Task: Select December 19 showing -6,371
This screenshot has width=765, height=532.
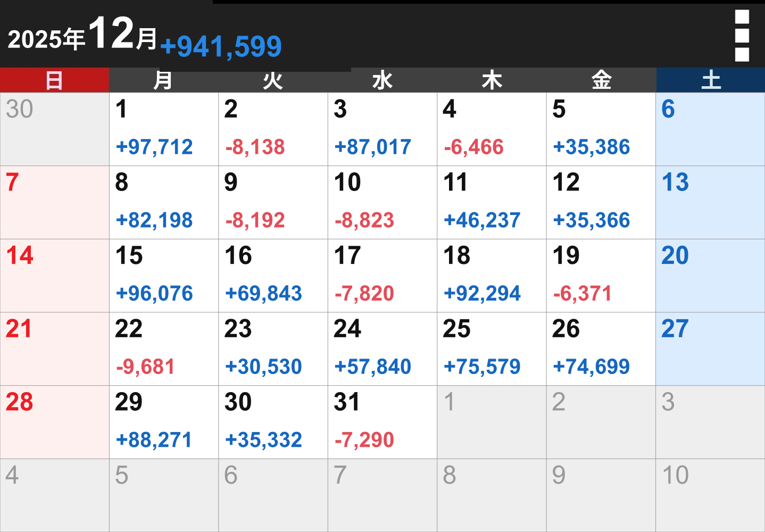Action: pos(601,276)
